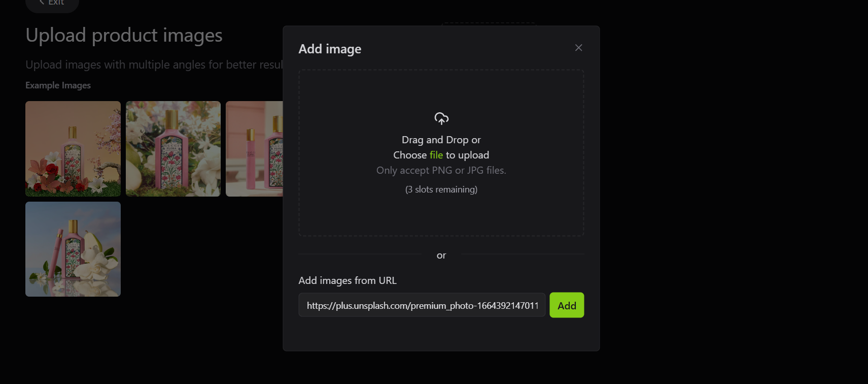The image size is (868, 384).
Task: Click the 3 slots remaining text
Action: pos(441,189)
